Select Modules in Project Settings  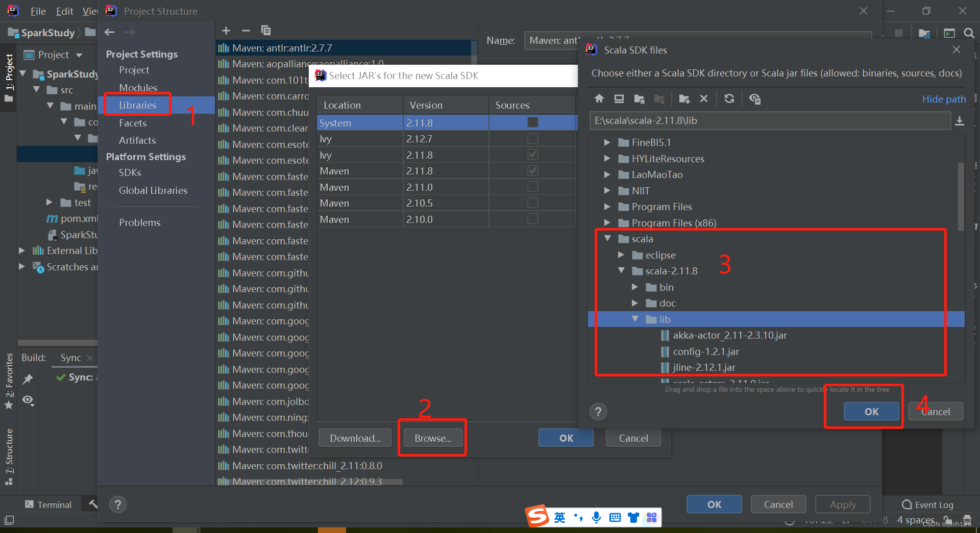click(x=138, y=88)
